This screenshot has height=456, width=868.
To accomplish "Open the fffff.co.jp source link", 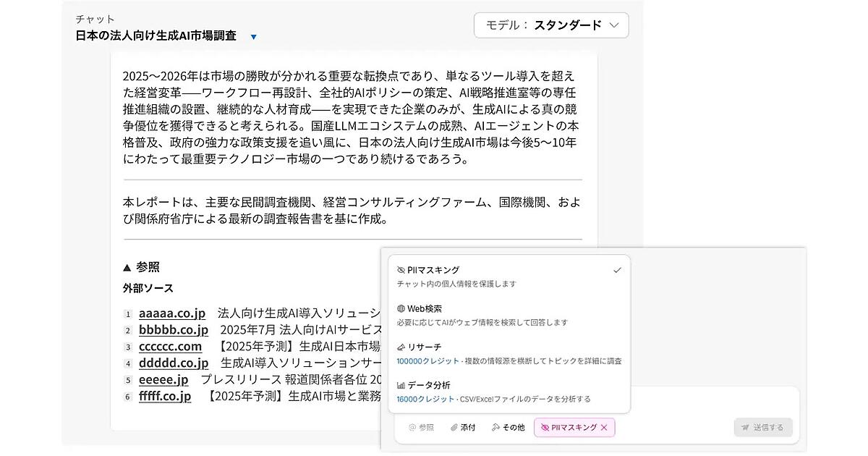I will 165,396.
